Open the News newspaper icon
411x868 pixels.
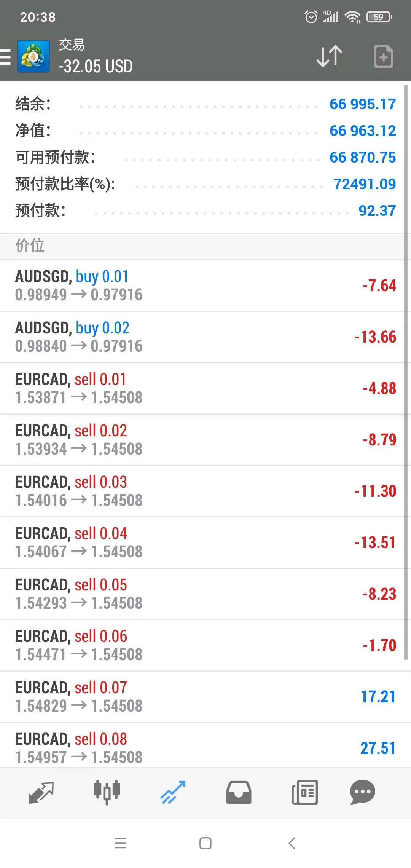[x=304, y=792]
